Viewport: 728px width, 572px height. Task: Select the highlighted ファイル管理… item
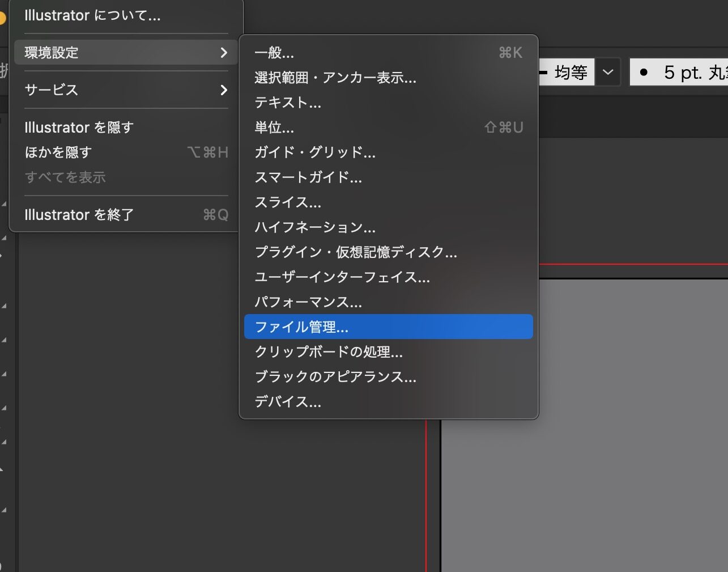click(x=389, y=327)
